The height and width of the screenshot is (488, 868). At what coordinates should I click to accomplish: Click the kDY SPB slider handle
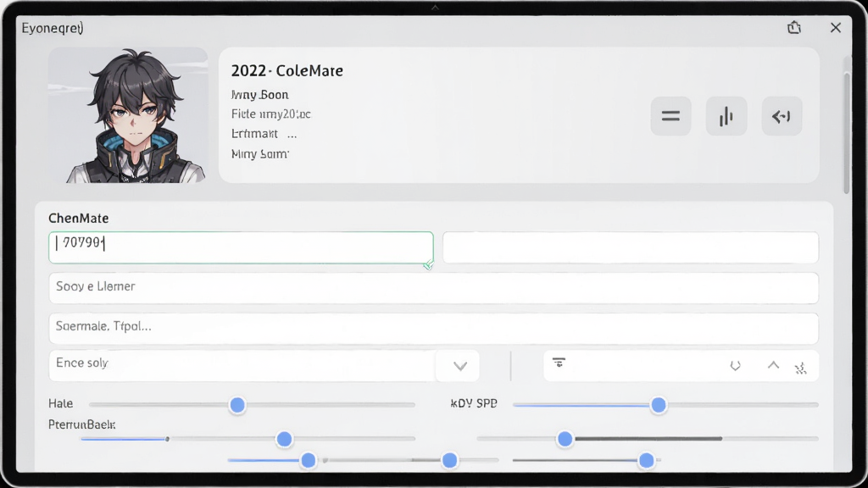coord(658,405)
